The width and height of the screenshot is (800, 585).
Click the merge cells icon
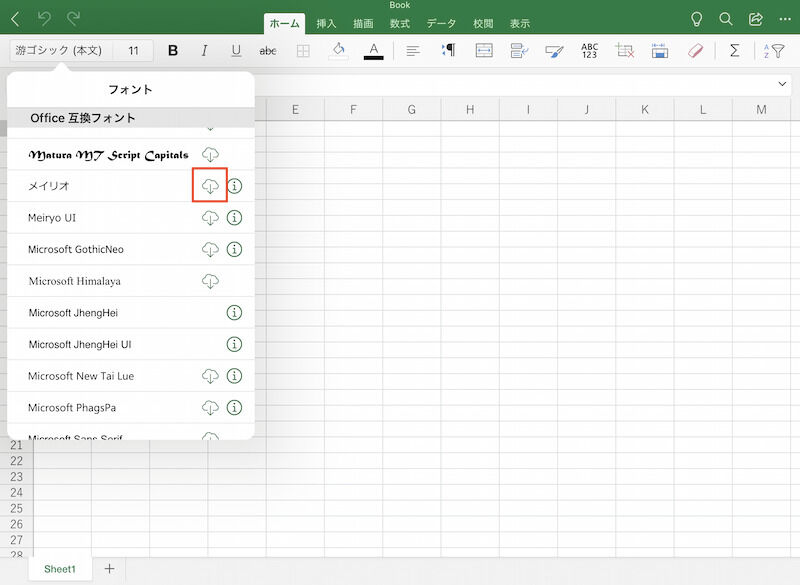pos(484,50)
